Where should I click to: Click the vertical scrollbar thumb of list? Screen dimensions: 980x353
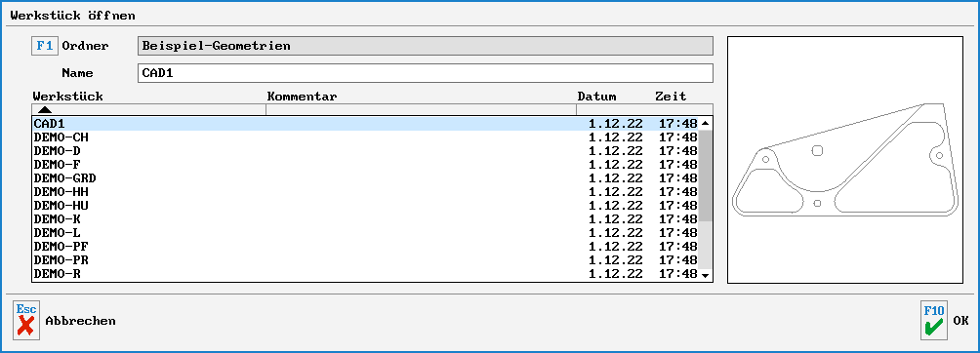click(705, 176)
